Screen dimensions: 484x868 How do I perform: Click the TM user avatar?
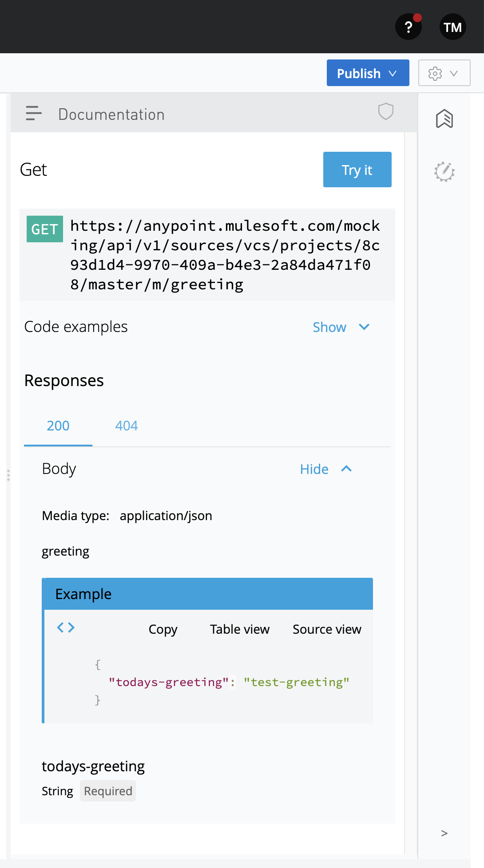(452, 28)
